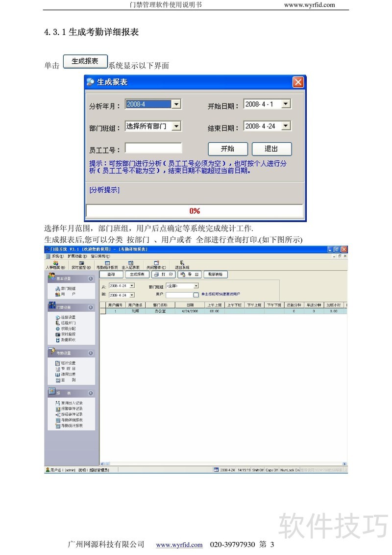This screenshot has width=392, height=555.
Task: Collapse the 考勤设置 sidebar group
Action: [x=91, y=353]
